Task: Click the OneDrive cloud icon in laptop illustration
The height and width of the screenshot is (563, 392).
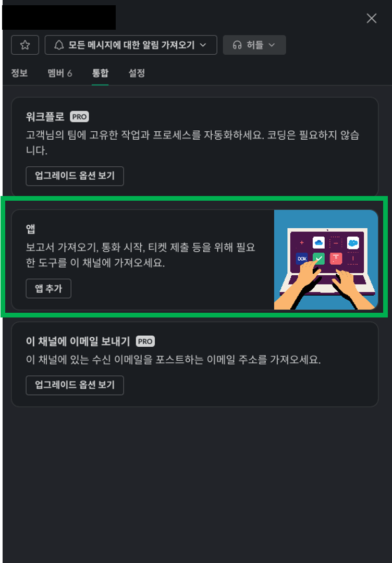Action: pos(318,242)
